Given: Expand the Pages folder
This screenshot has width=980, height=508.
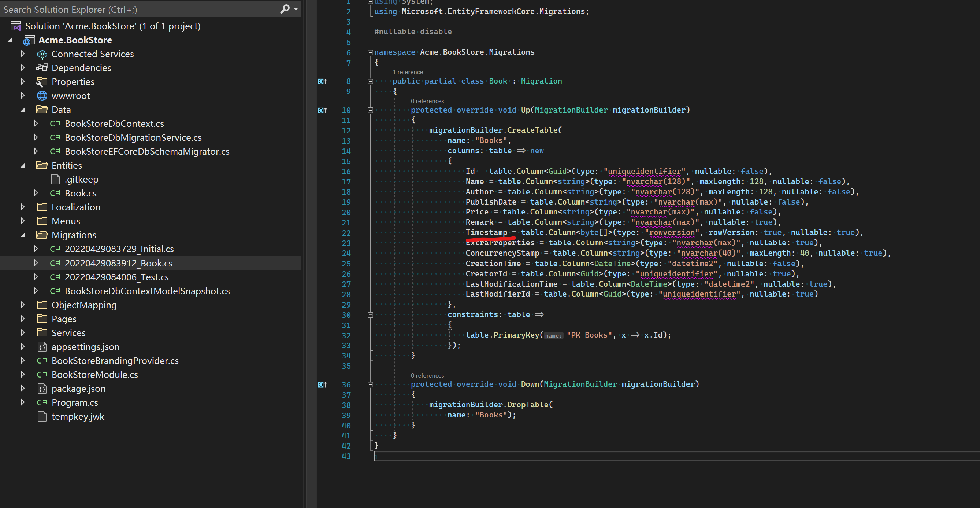Looking at the screenshot, I should coord(23,319).
